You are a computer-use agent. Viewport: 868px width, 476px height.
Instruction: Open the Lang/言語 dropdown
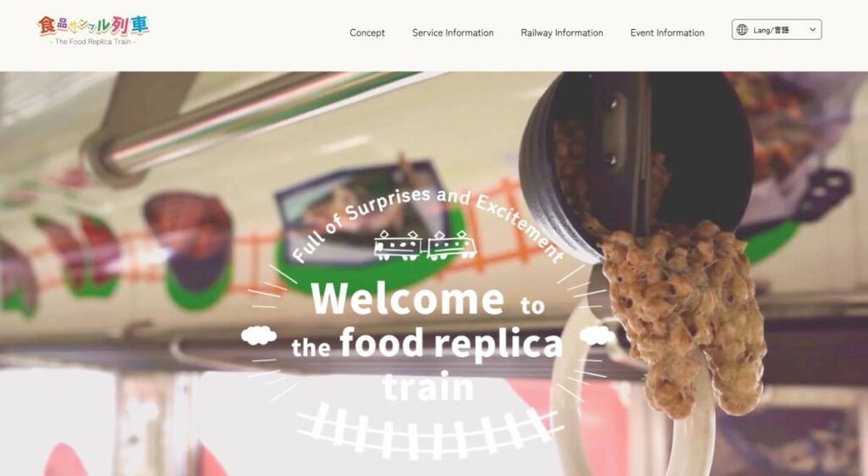point(776,30)
